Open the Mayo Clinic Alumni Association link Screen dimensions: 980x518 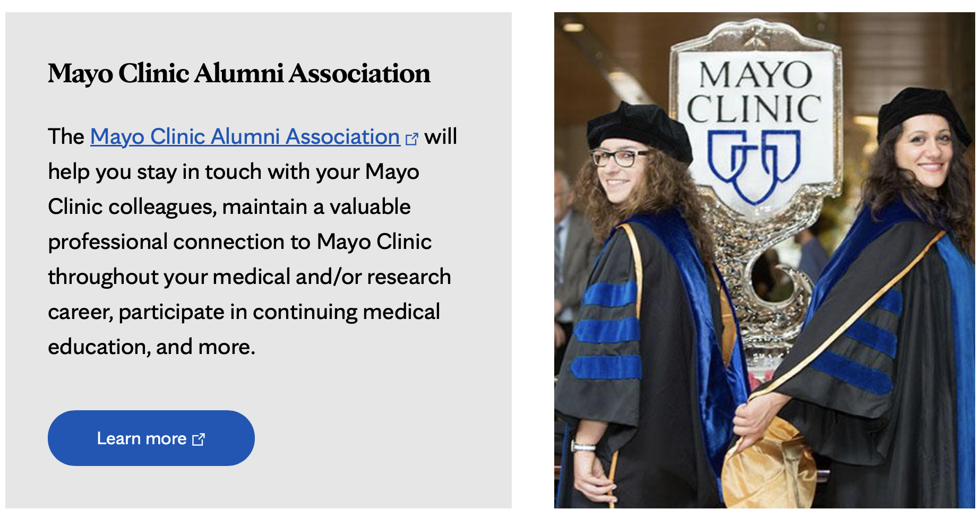tap(245, 137)
